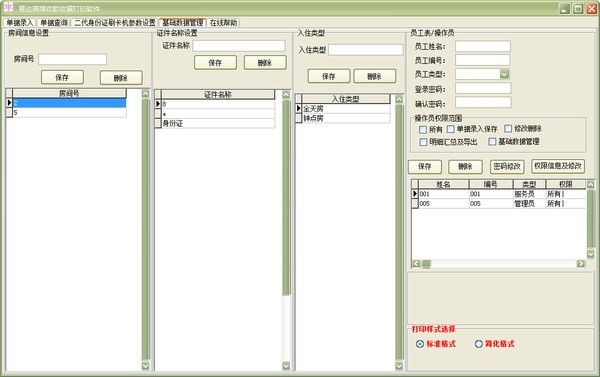Click the 入住类型 list scroll-up arrow
Image resolution: width=600 pixels, height=377 pixels.
[x=399, y=99]
